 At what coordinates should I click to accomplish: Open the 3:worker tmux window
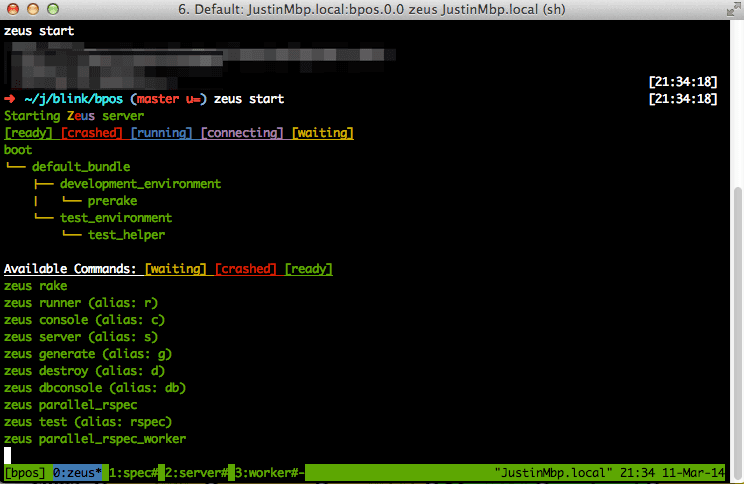267,472
